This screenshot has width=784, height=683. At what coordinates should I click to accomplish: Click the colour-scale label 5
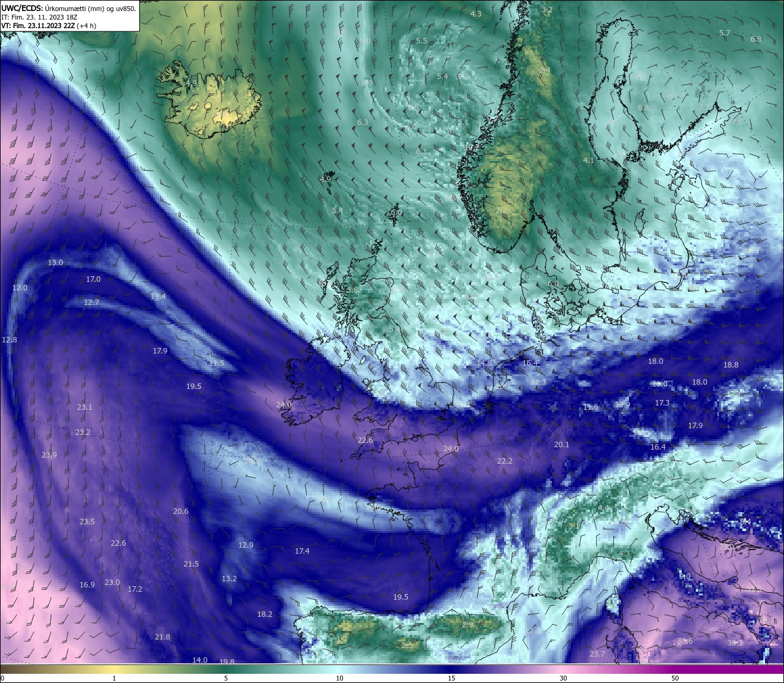pyautogui.click(x=226, y=678)
